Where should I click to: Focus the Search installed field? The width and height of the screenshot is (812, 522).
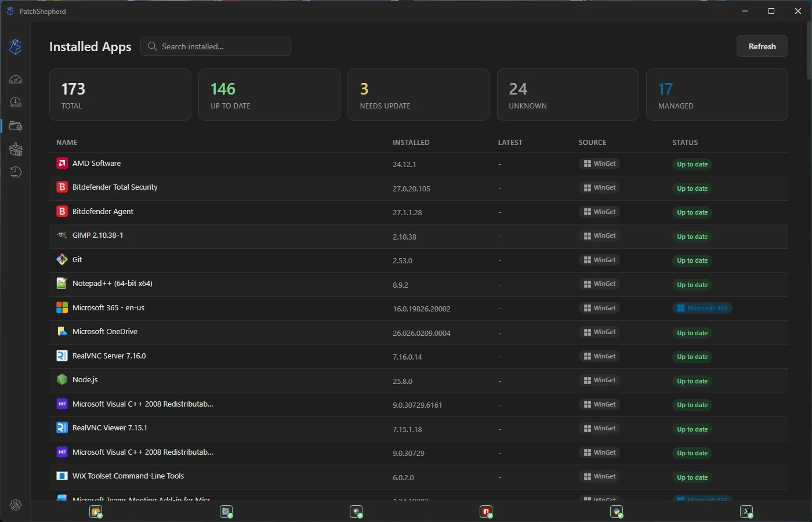click(x=216, y=46)
